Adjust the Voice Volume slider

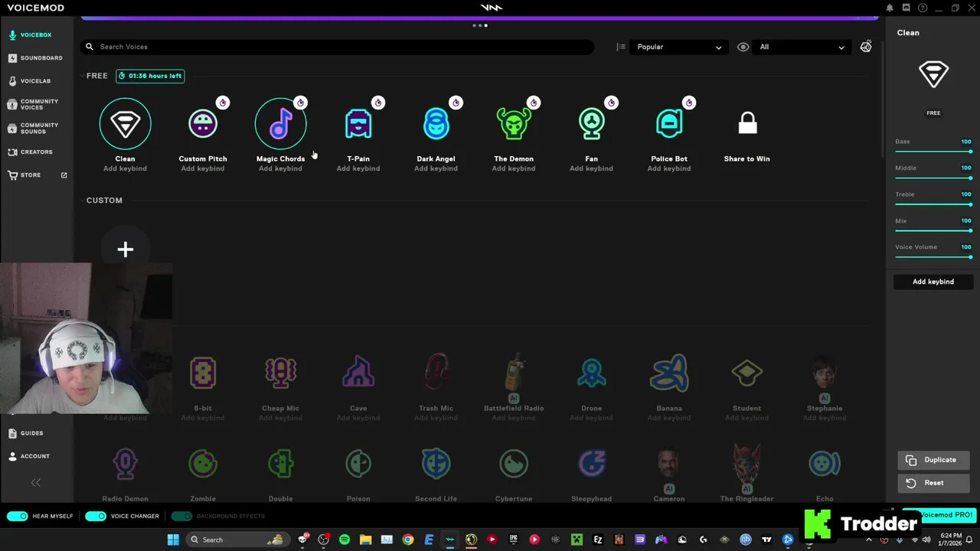pyautogui.click(x=933, y=257)
